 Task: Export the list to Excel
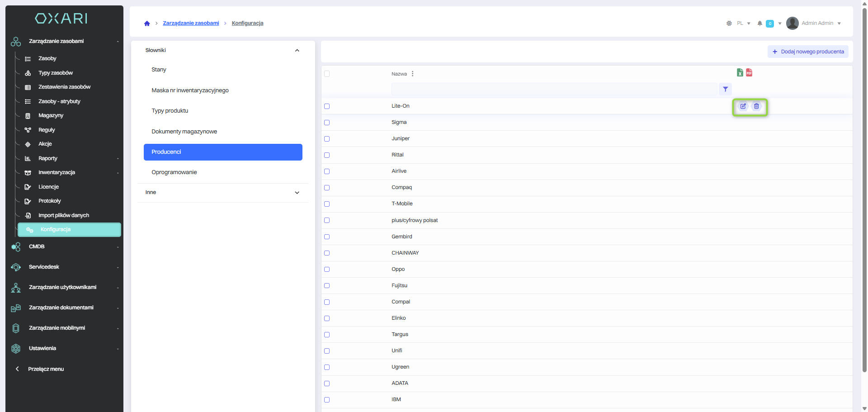pos(740,73)
